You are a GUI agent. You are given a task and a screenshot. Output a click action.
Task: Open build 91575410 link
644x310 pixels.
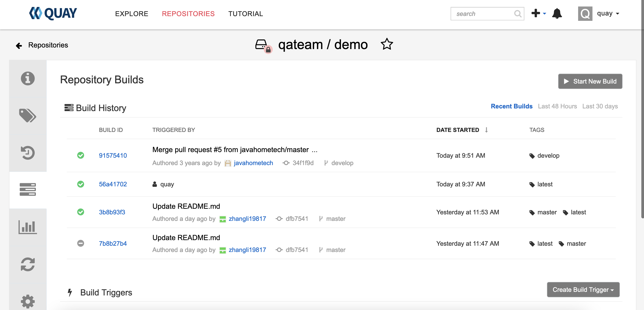113,155
